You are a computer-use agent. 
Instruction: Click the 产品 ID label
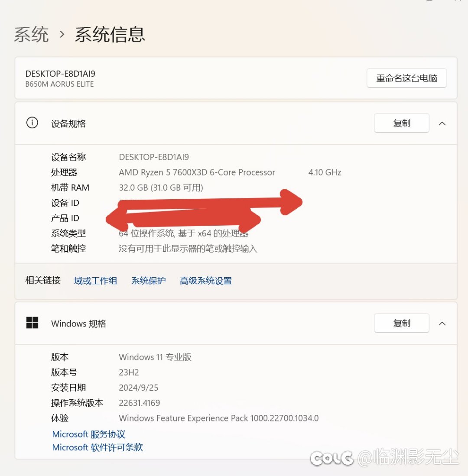pyautogui.click(x=65, y=218)
